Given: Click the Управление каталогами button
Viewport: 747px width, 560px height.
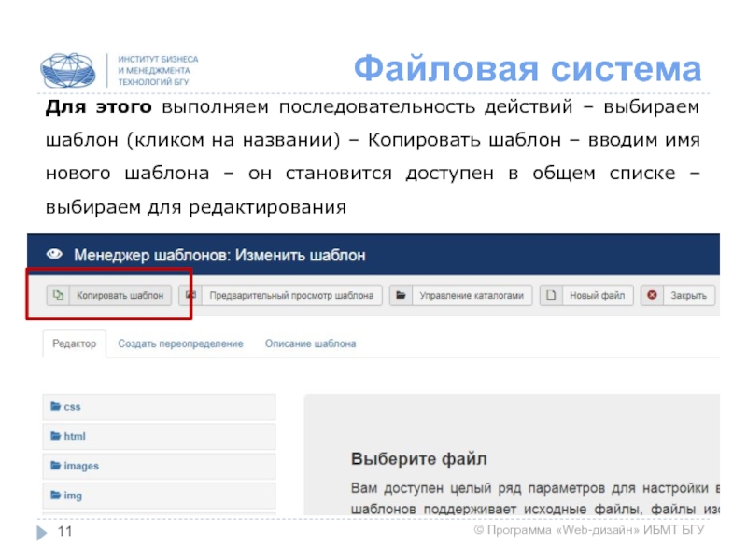Looking at the screenshot, I should (x=460, y=295).
